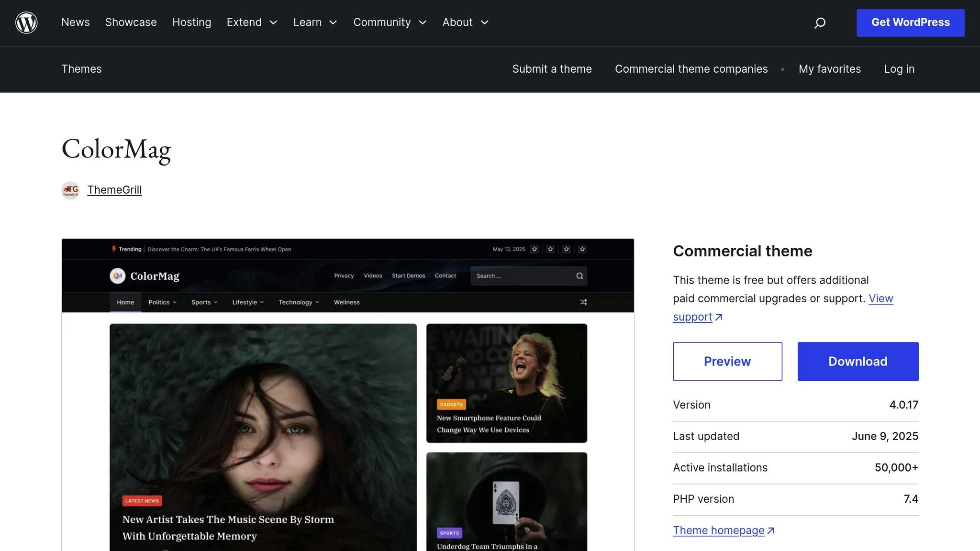Screen dimensions: 980x551
Task: Open Commercial theme companies
Action: tap(691, 69)
